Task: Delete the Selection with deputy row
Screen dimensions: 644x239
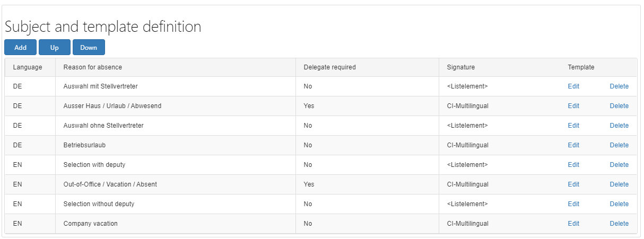Action: coord(619,165)
